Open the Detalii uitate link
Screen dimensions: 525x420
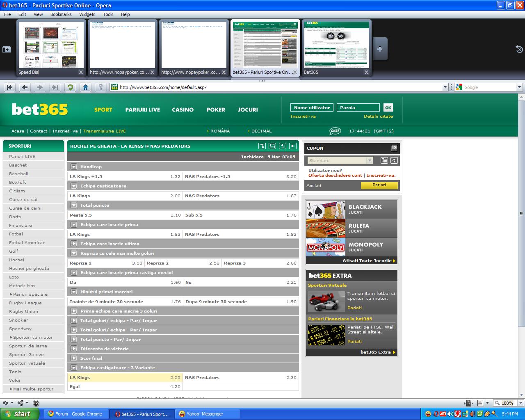378,116
